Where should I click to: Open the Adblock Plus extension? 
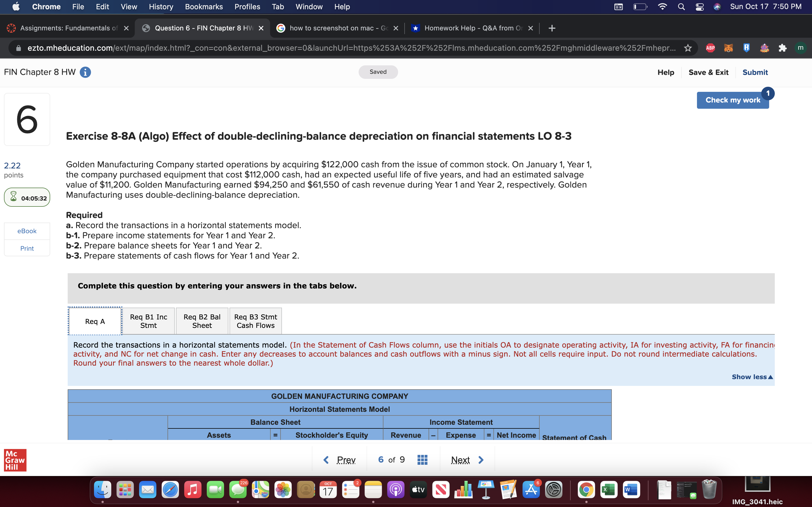pos(711,48)
